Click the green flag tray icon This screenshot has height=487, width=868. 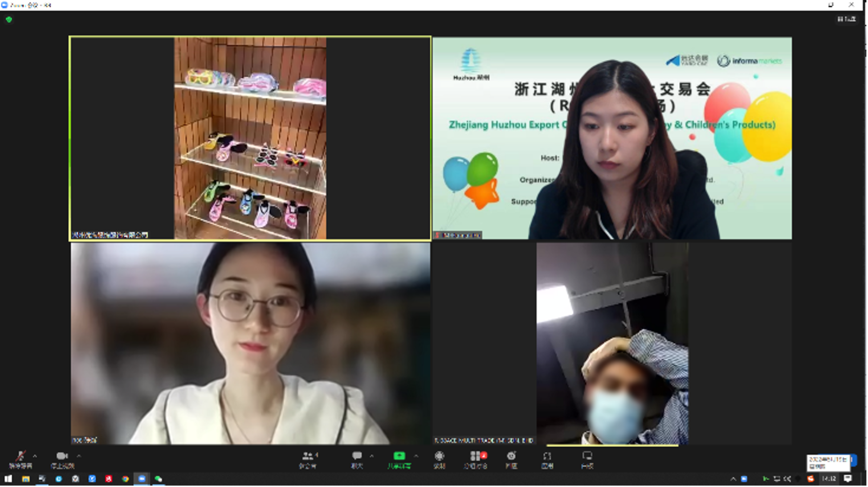pyautogui.click(x=766, y=479)
